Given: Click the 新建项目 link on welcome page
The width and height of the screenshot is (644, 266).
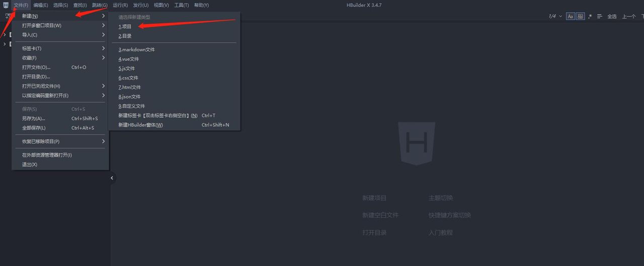Looking at the screenshot, I should tap(374, 198).
